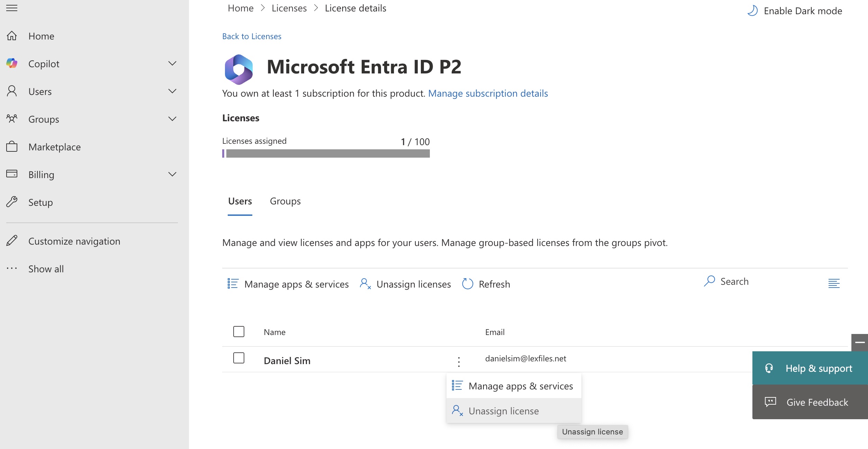Expand the Users section chevron

tap(172, 91)
